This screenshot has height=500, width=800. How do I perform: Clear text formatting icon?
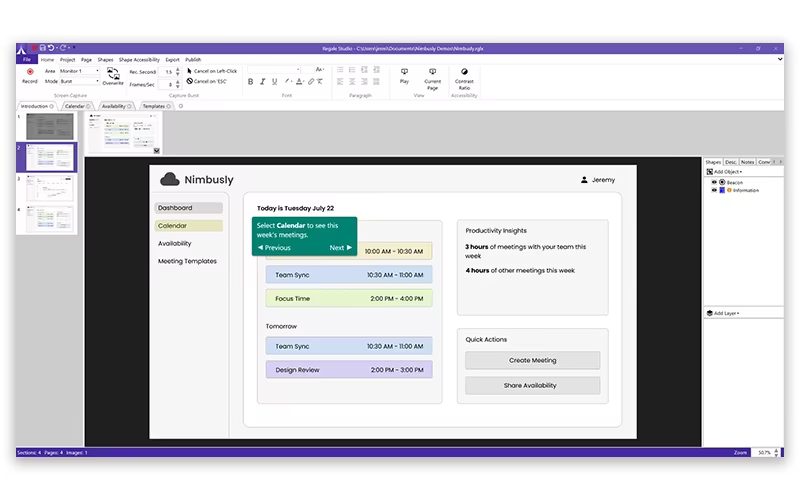coord(320,82)
